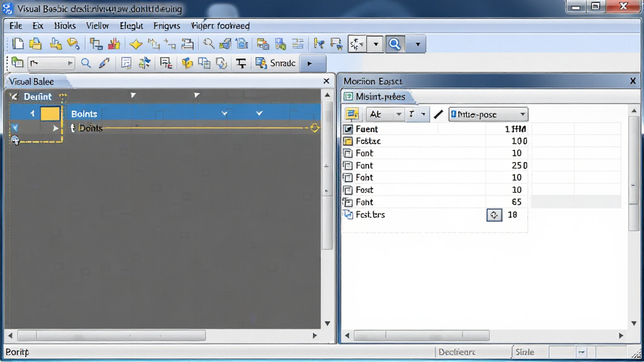Click the small button in status bar
Viewport: 644px width, 362px height.
pos(582,352)
